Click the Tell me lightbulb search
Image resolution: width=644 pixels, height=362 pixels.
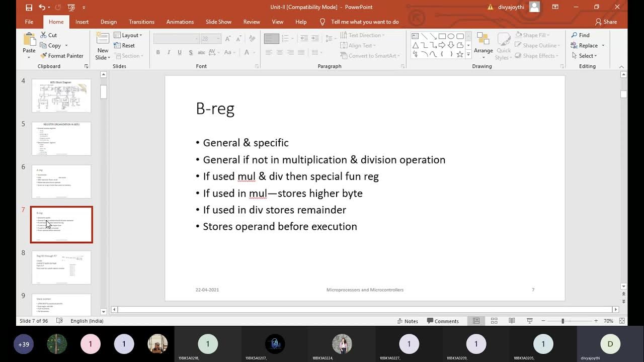[x=323, y=22]
